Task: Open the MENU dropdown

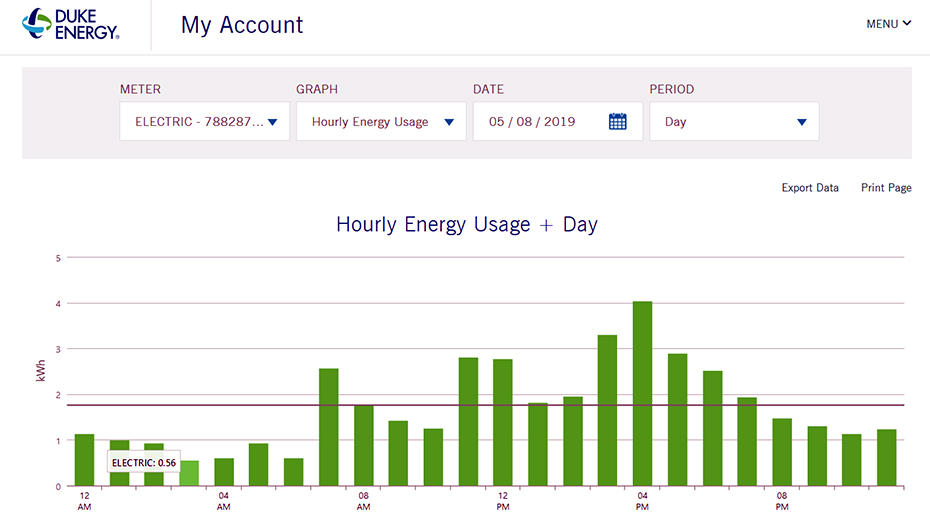Action: click(x=888, y=24)
